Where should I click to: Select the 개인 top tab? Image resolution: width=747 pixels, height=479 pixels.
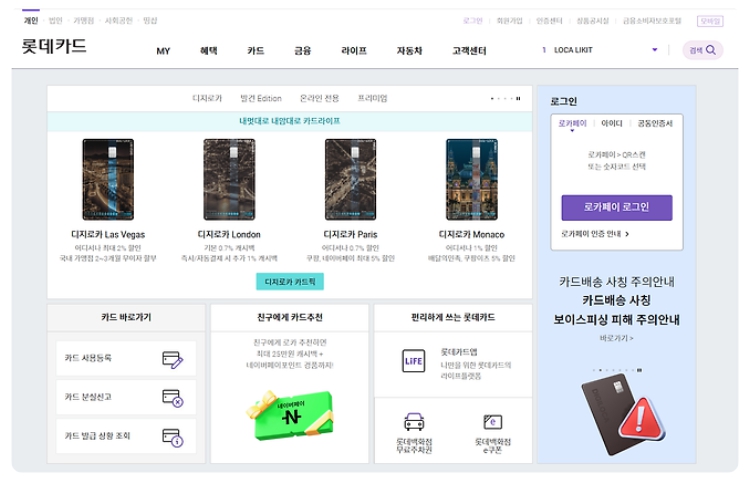click(x=31, y=20)
